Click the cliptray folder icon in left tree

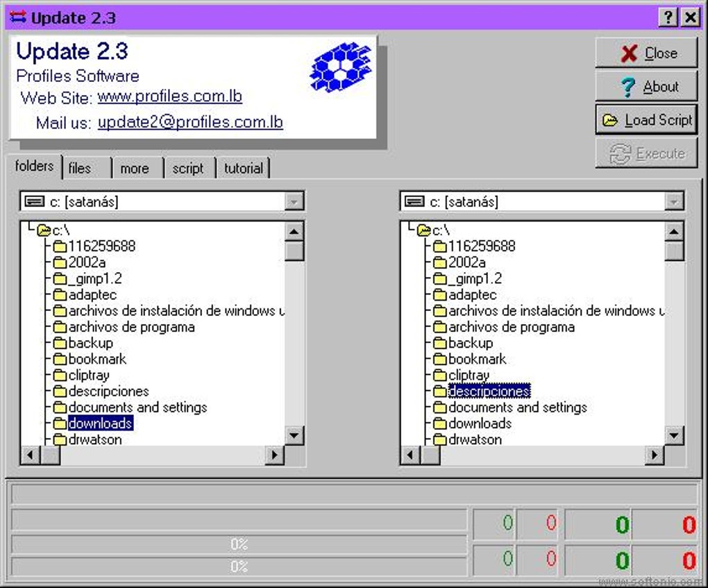pos(60,376)
